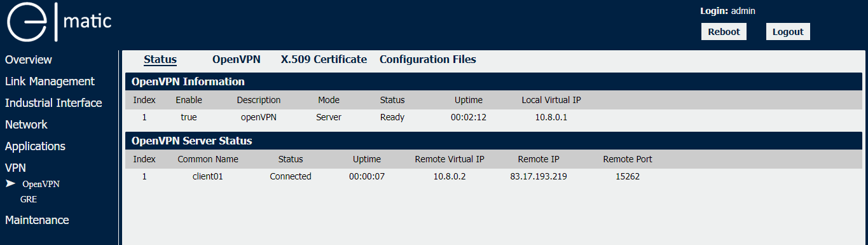Click the common name 'client01'

(x=208, y=176)
